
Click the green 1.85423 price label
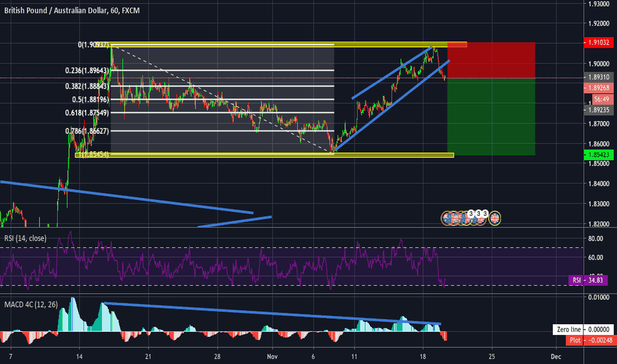tap(598, 154)
